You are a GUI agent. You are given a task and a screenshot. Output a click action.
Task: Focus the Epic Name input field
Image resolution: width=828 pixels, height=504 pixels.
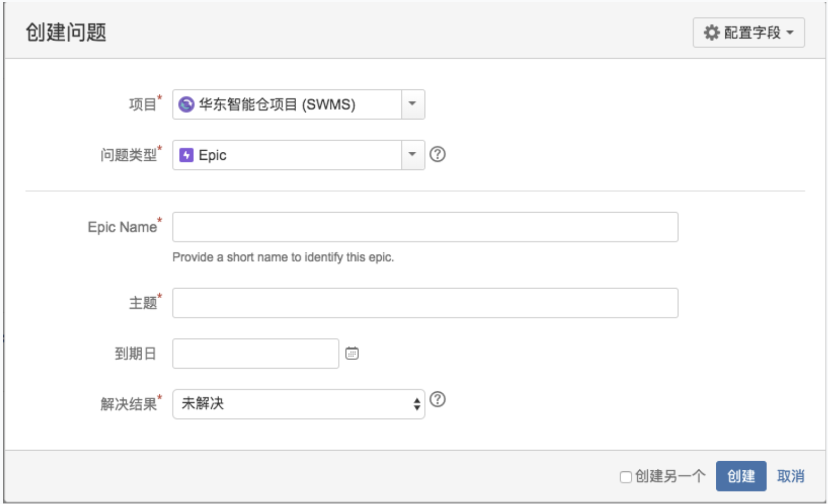tap(425, 227)
